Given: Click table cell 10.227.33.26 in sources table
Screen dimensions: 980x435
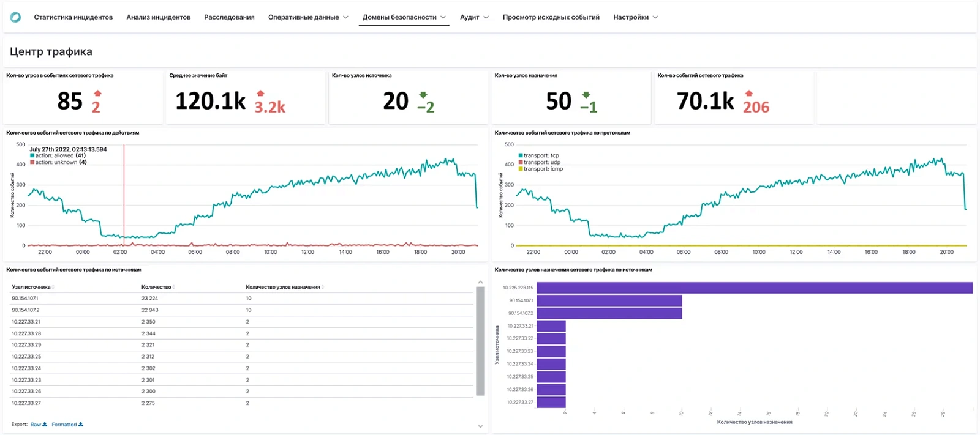Looking at the screenshot, I should [x=26, y=392].
